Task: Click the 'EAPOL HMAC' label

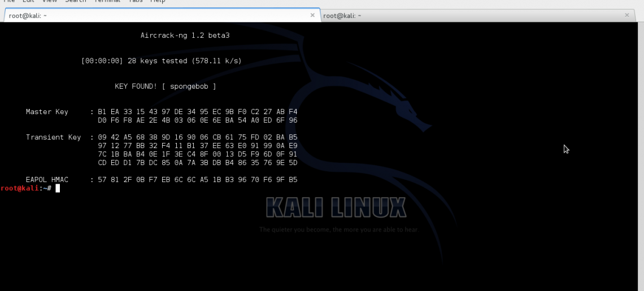Action: [47, 180]
